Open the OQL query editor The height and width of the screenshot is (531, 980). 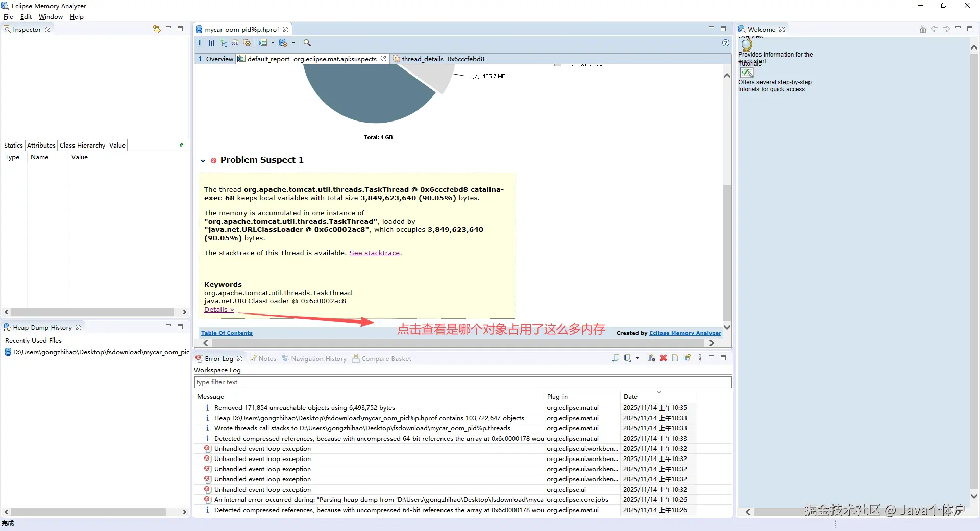(x=235, y=43)
